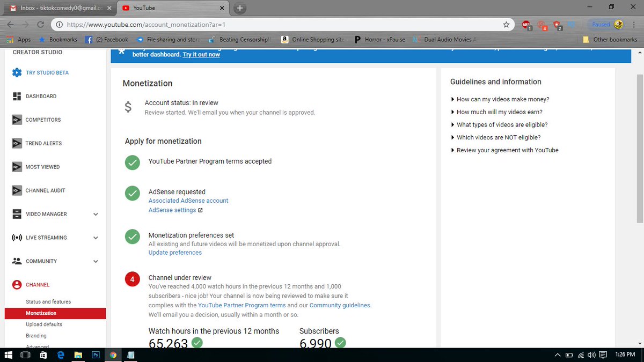Expand the Community submenu chevron

(x=96, y=262)
